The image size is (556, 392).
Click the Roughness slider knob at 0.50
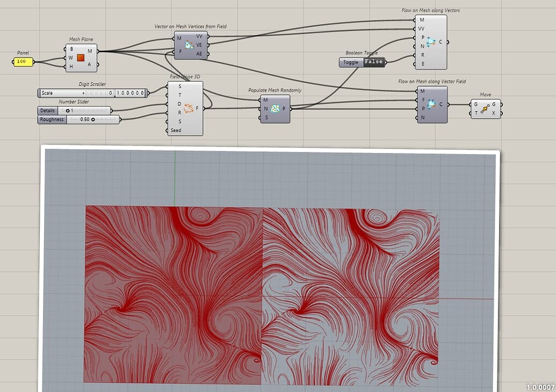93,119
